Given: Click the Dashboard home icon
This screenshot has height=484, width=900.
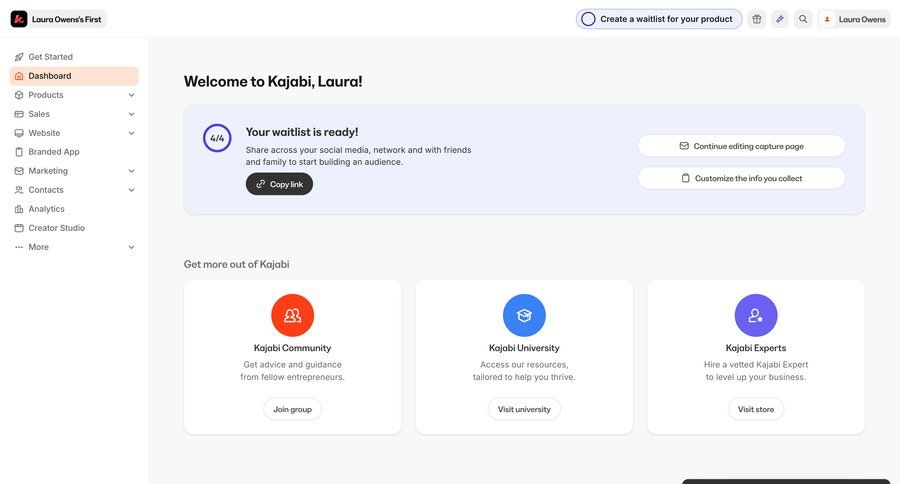Looking at the screenshot, I should coord(19,76).
